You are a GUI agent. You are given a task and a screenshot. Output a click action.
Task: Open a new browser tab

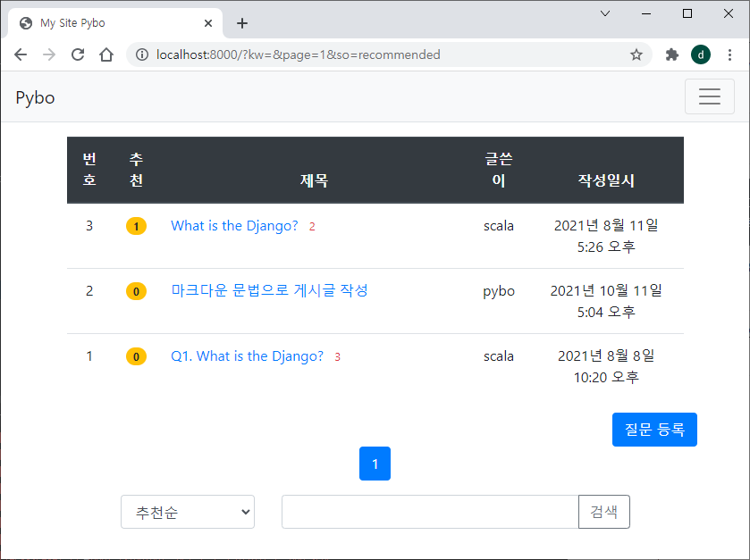[242, 23]
